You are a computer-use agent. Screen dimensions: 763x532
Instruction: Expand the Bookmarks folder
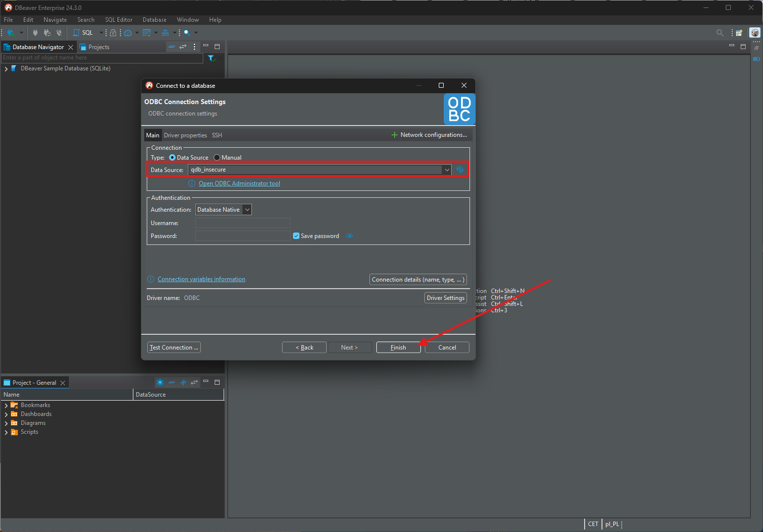[6, 406]
